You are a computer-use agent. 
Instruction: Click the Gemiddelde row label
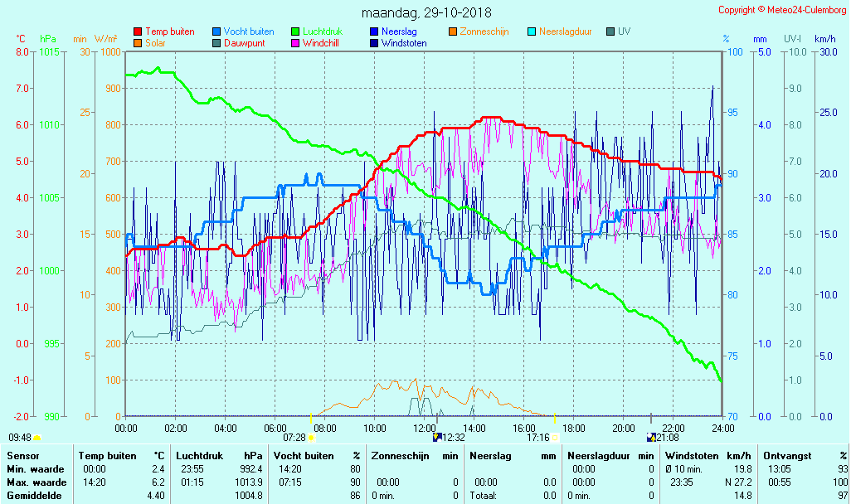(x=36, y=495)
